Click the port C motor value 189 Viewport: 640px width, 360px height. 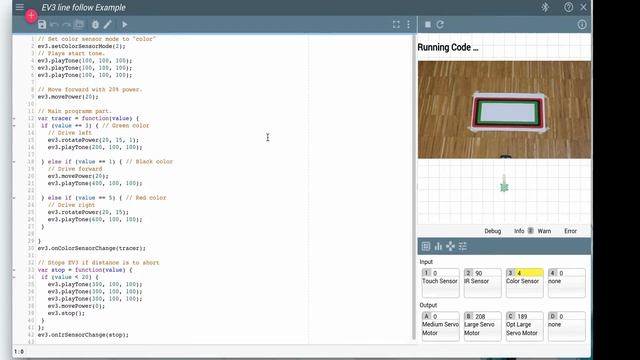(x=522, y=316)
